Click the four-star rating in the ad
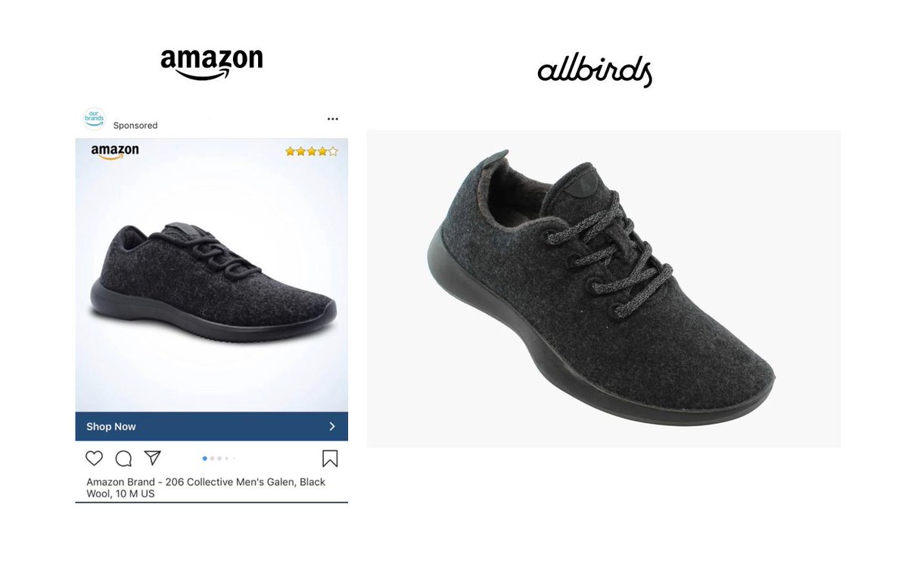This screenshot has height=588, width=908. click(x=312, y=151)
